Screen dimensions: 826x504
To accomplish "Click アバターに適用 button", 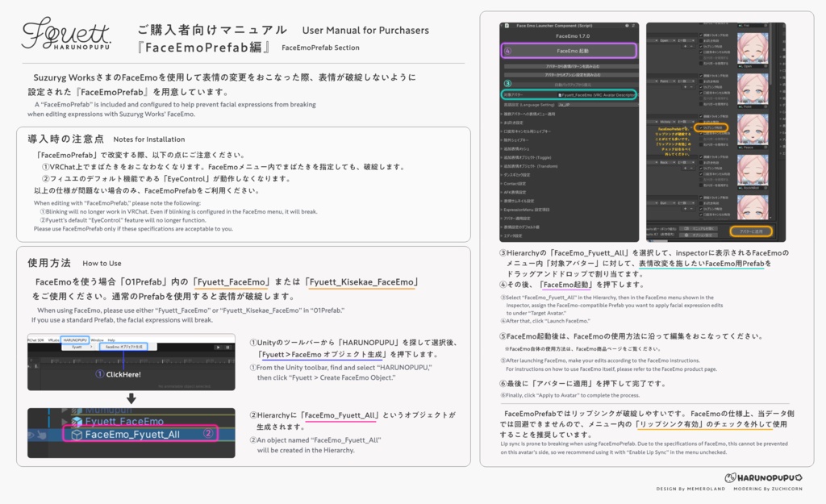I will pyautogui.click(x=751, y=231).
